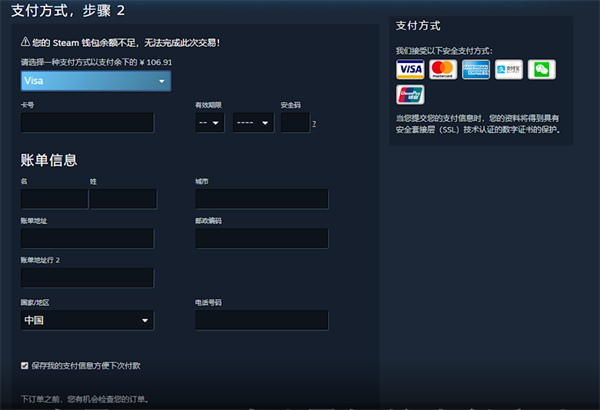Click the 账单信息 heading text

coord(49,160)
